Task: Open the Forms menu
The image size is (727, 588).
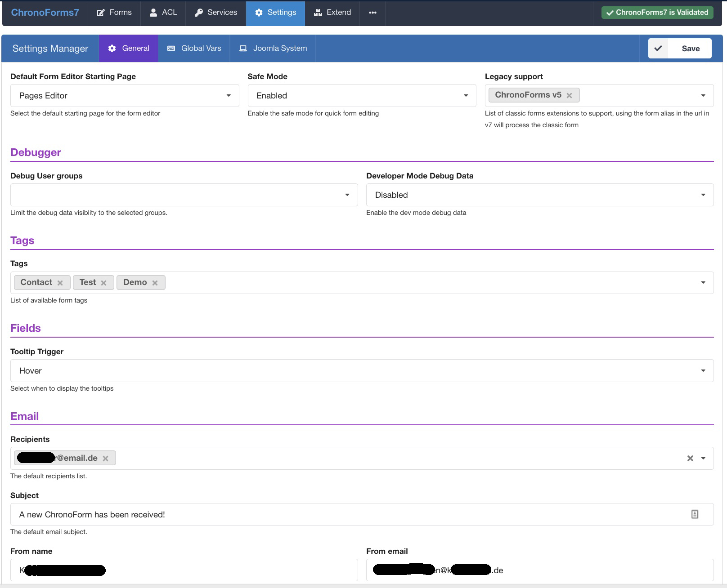Action: click(115, 13)
